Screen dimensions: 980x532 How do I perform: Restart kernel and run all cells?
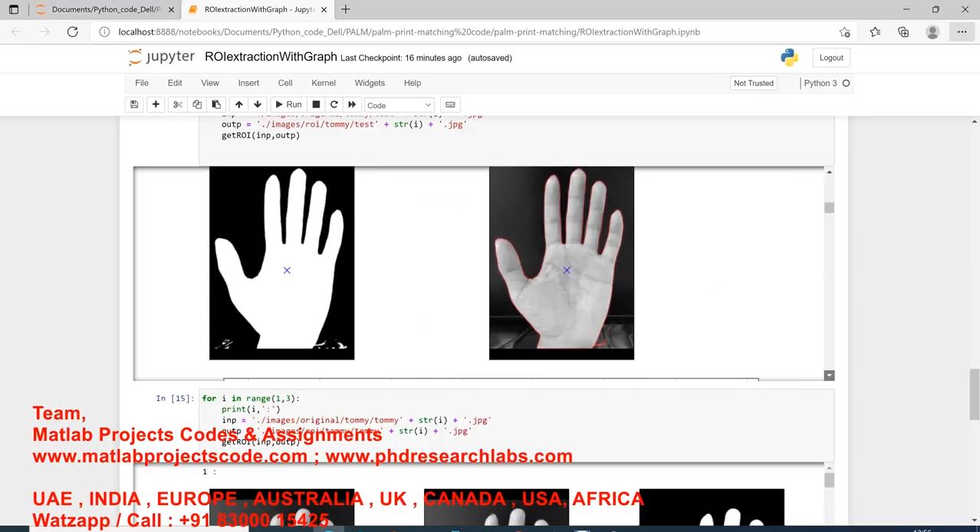coord(352,105)
